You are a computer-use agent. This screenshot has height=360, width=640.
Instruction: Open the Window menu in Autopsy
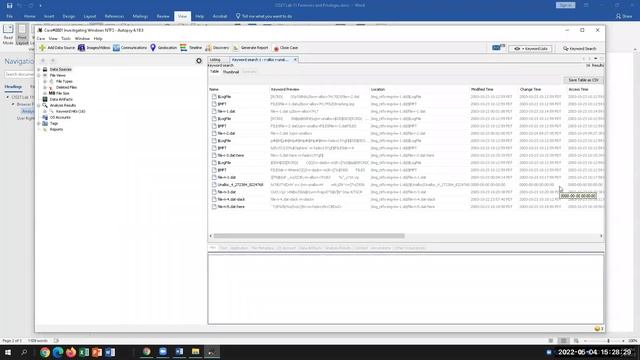[82, 38]
